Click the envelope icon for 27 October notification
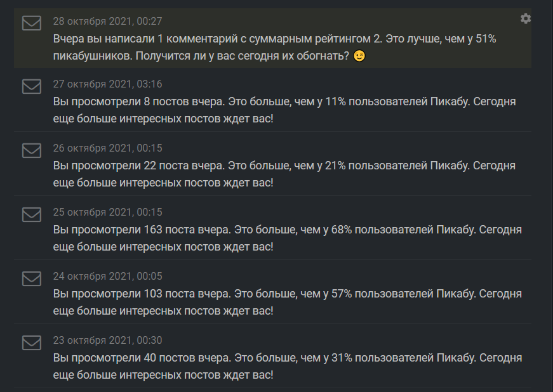Viewport: 553px width, 392px height. coord(32,86)
